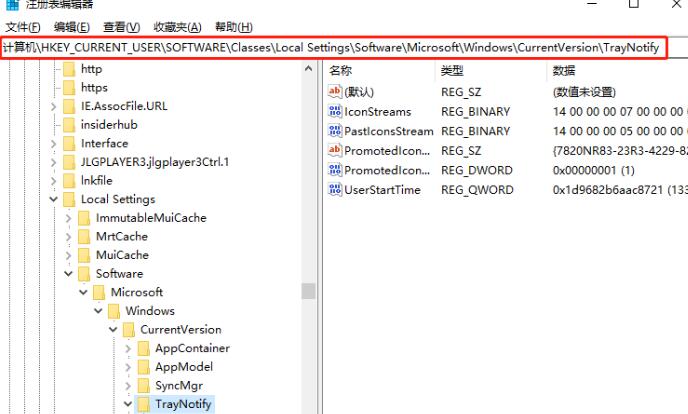Image resolution: width=688 pixels, height=414 pixels.
Task: Click the 名称 column header
Action: point(341,71)
